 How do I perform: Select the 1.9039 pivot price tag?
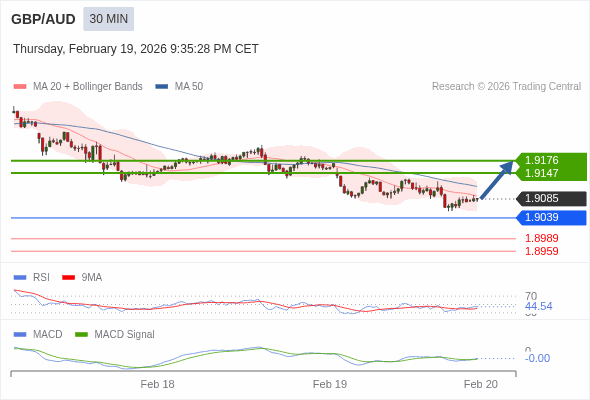[551, 217]
